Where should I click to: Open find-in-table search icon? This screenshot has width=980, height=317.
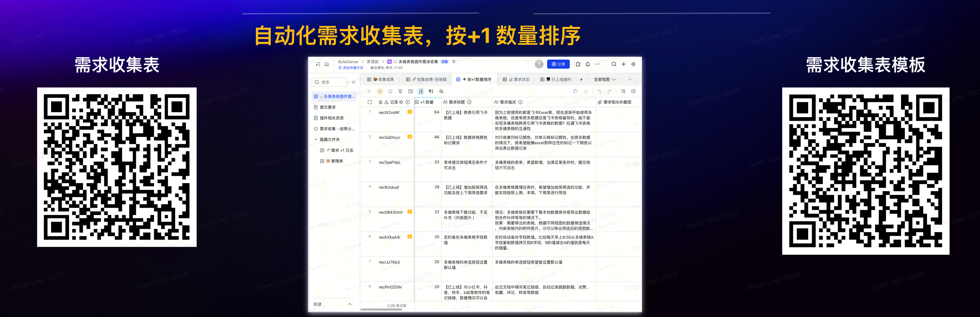click(x=623, y=91)
